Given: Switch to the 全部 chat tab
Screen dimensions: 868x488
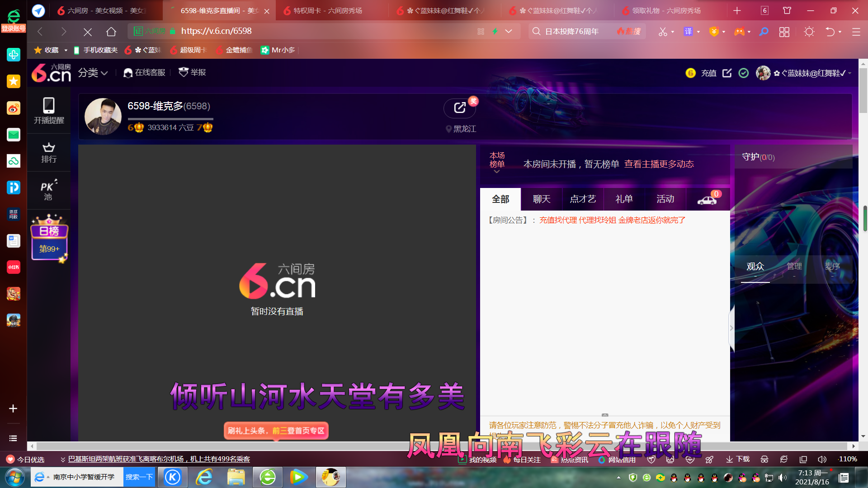Looking at the screenshot, I should coord(500,199).
